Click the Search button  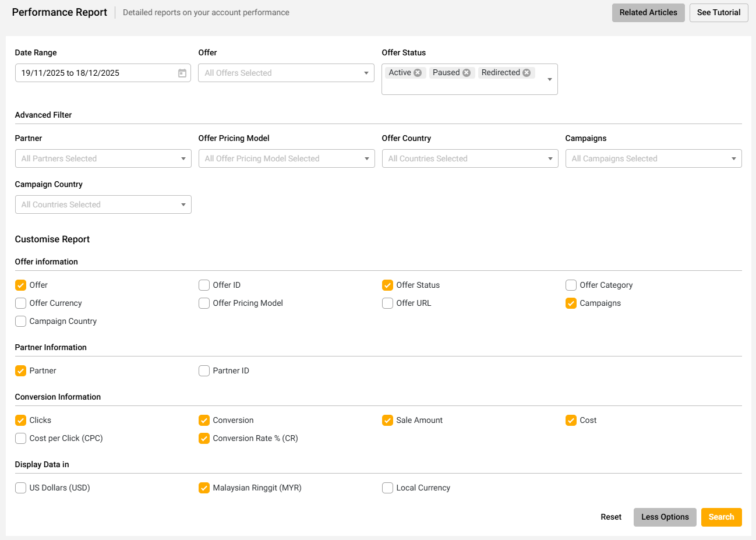pyautogui.click(x=721, y=517)
